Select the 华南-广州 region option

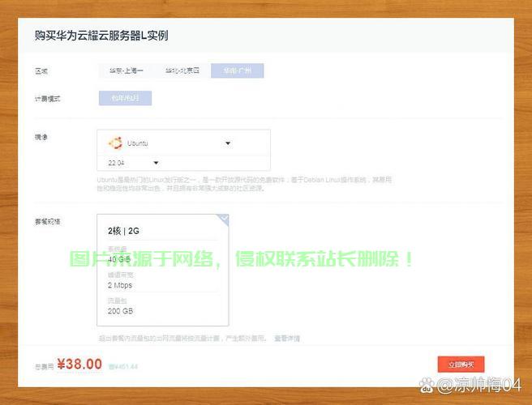tap(237, 70)
